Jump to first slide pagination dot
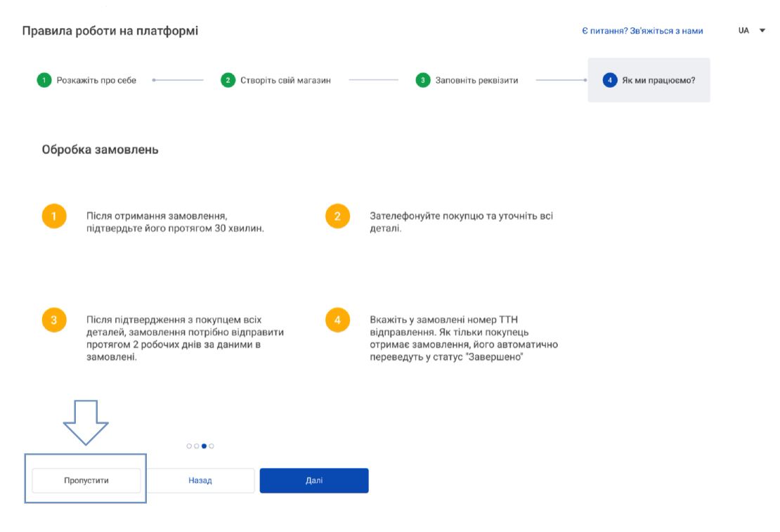This screenshot has height=532, width=780. (x=189, y=446)
